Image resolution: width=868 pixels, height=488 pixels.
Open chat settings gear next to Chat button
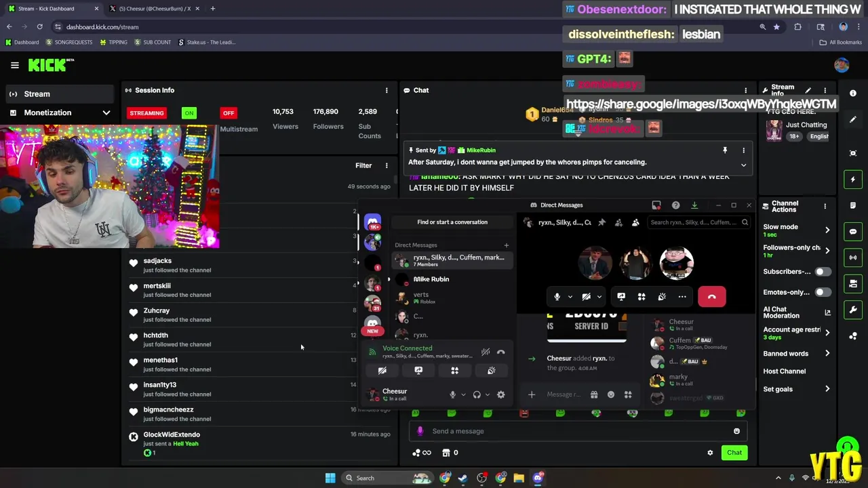tap(710, 453)
